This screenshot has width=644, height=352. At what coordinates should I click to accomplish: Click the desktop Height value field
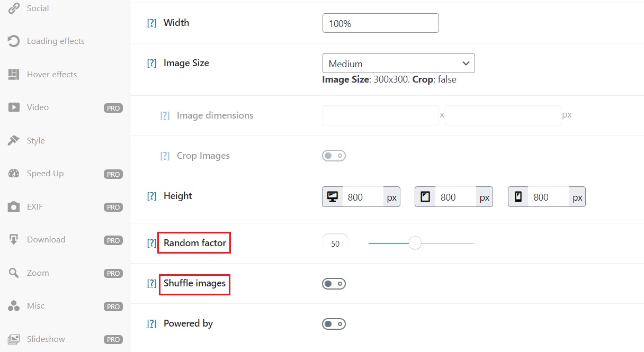tap(363, 197)
